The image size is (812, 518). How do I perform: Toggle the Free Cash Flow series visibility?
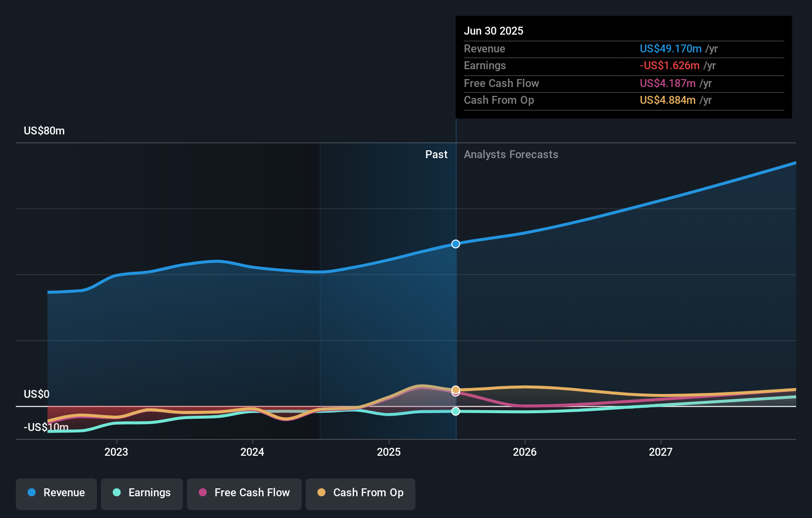point(244,494)
